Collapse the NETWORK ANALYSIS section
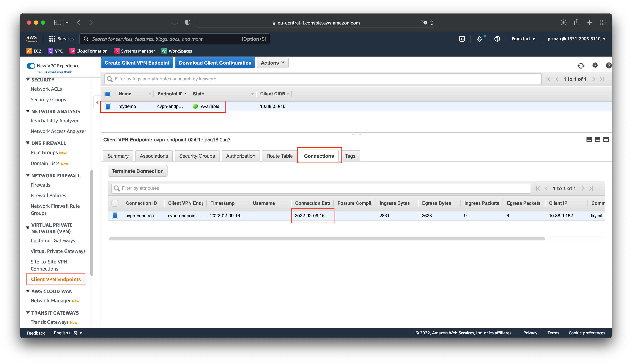This screenshot has height=364, width=632. point(28,111)
